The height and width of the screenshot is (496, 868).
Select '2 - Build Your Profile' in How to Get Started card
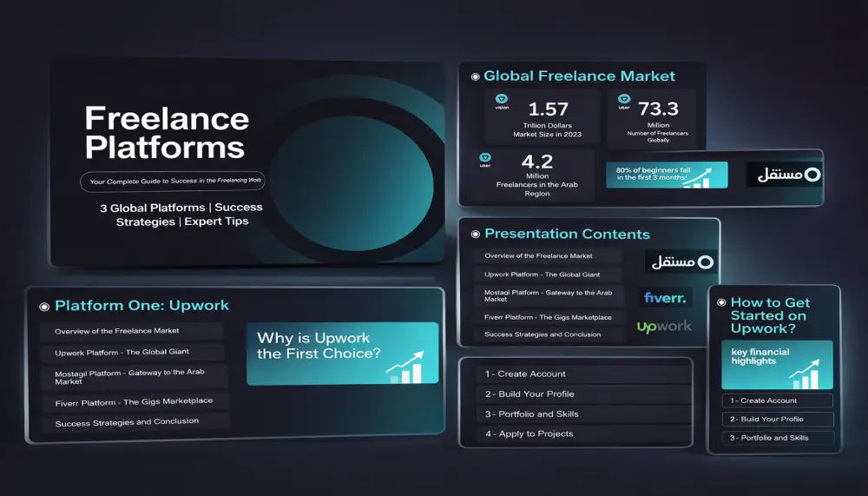[x=777, y=419]
